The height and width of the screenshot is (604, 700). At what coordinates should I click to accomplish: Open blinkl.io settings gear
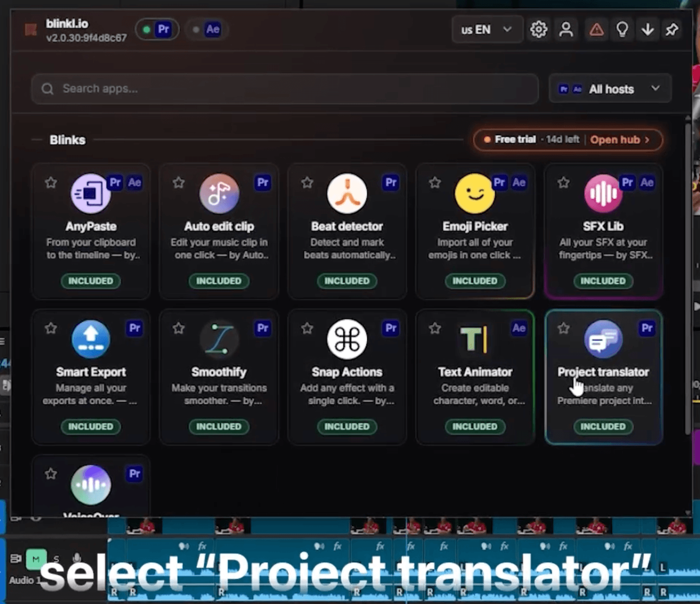click(538, 30)
